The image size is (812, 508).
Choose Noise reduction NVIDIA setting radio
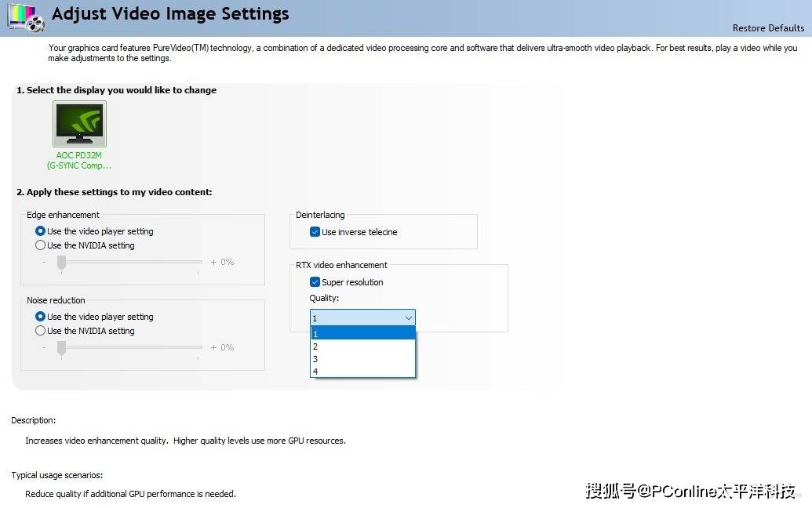pos(41,331)
